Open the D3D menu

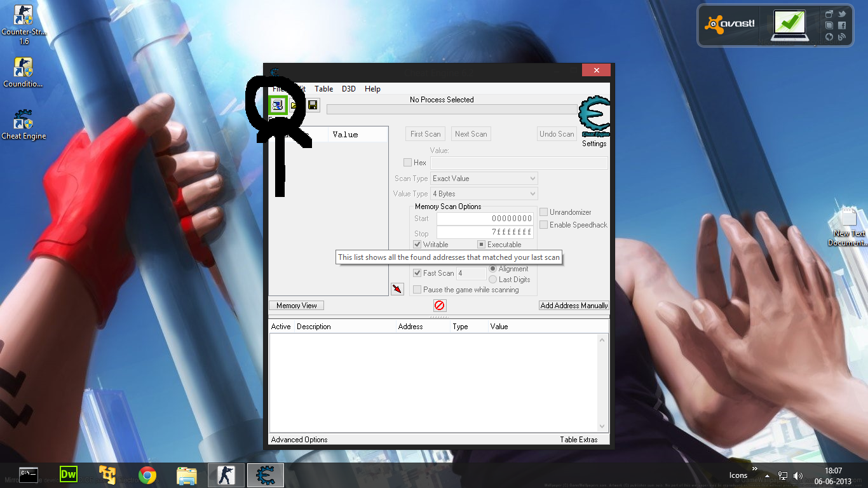point(349,89)
